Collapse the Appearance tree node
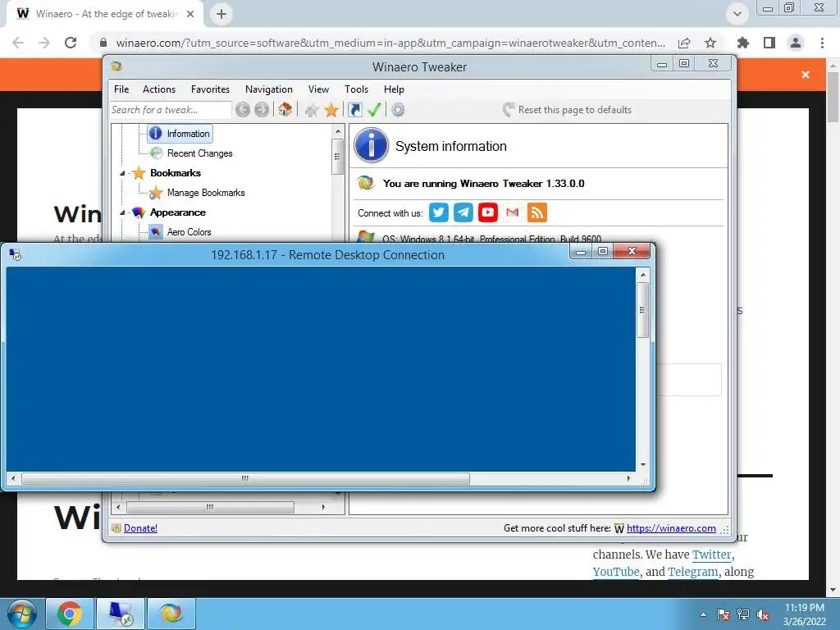 [x=122, y=212]
